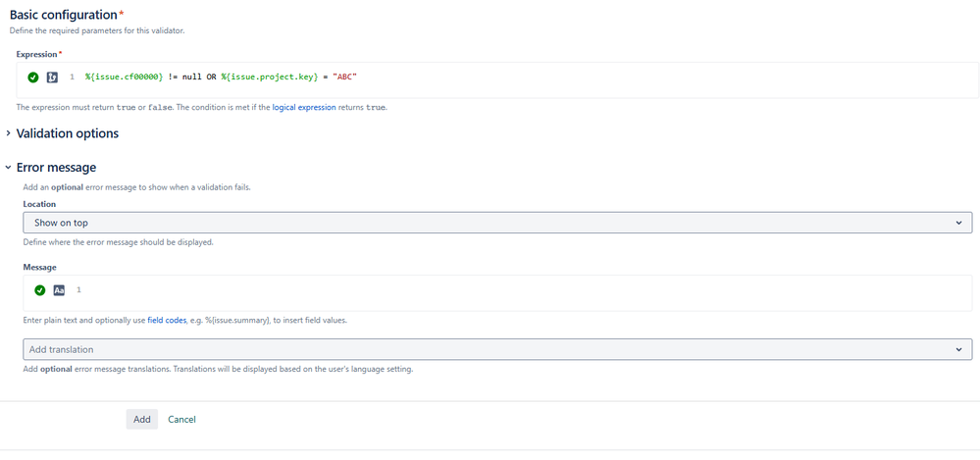Open the Add translation dropdown

click(497, 349)
